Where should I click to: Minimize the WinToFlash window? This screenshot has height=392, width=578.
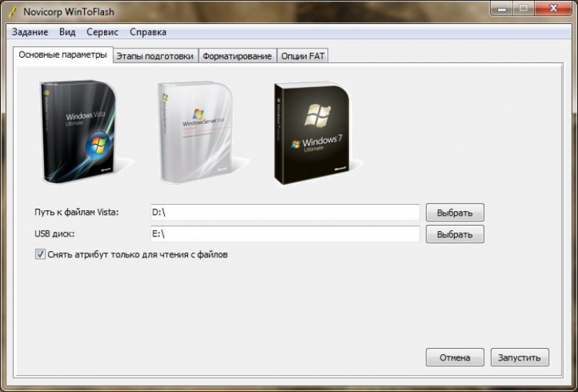502,8
